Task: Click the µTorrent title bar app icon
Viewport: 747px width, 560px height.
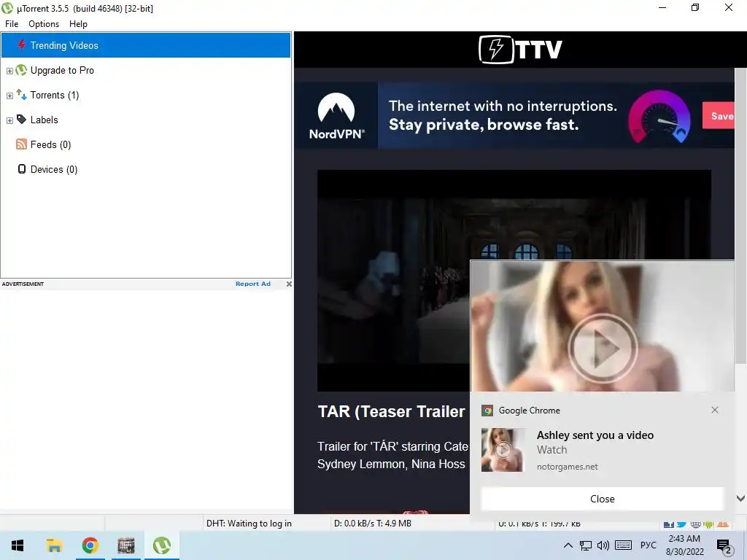Action: (7, 8)
